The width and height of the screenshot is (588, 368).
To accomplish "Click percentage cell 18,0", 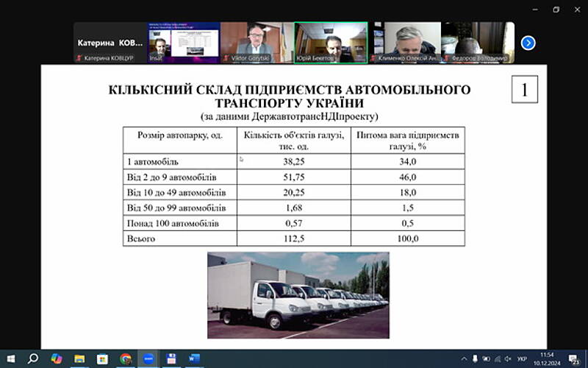I will click(x=408, y=193).
